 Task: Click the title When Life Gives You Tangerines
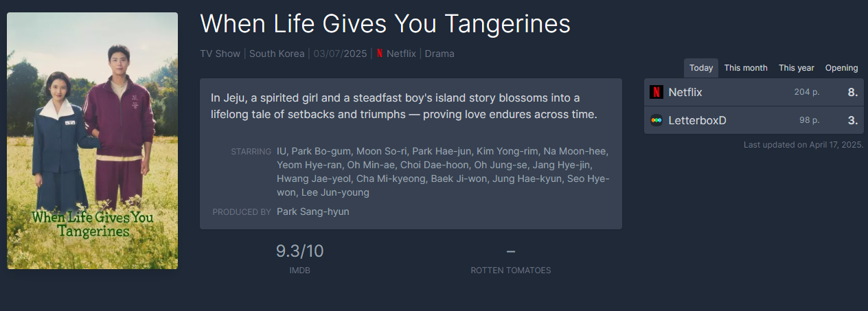(385, 24)
